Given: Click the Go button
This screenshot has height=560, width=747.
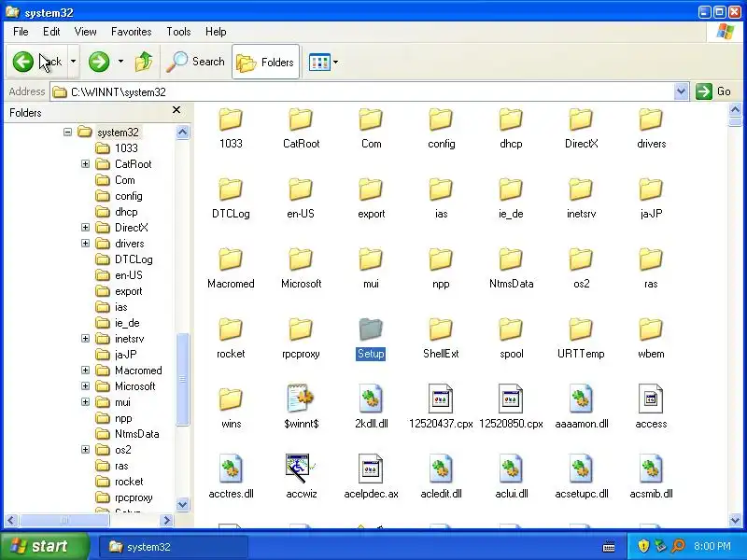Looking at the screenshot, I should [713, 91].
